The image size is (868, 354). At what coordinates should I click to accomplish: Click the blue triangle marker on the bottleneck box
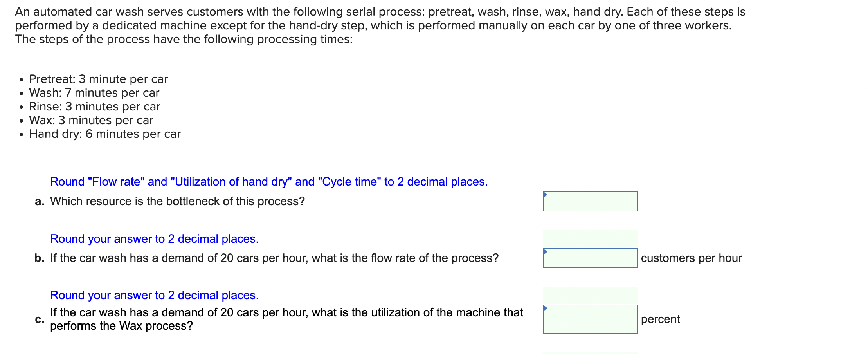pyautogui.click(x=546, y=194)
